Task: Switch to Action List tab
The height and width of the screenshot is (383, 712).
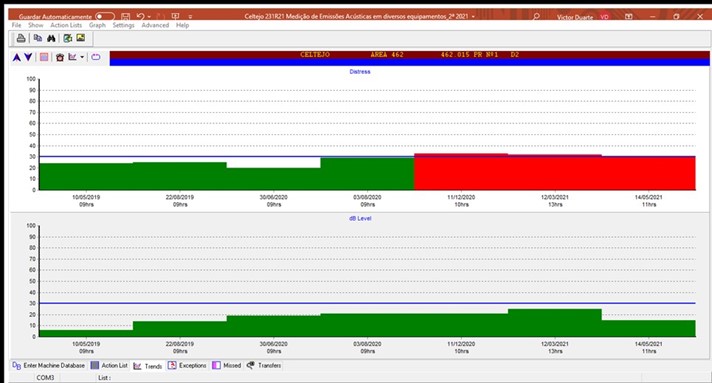Action: click(x=109, y=365)
